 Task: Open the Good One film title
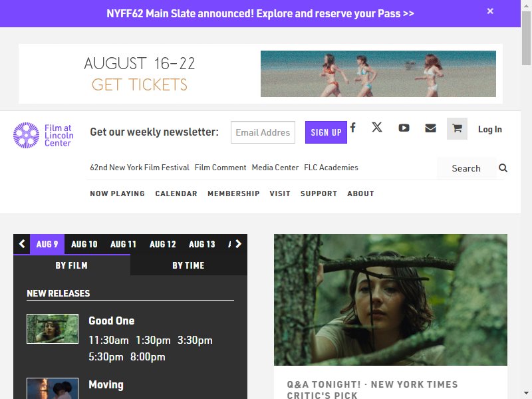point(111,321)
